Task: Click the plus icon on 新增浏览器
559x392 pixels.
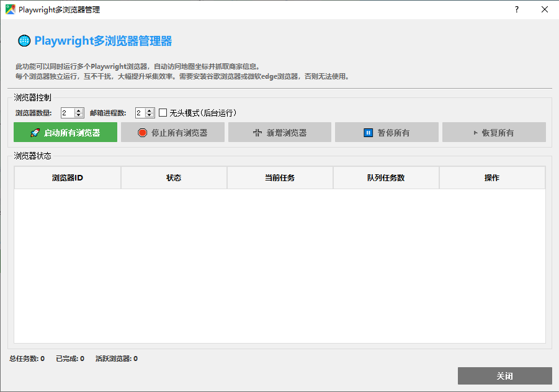Action: click(x=257, y=133)
